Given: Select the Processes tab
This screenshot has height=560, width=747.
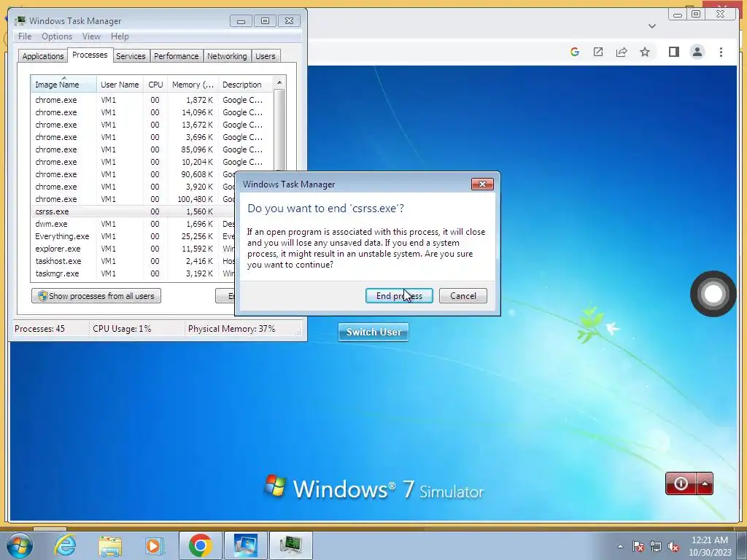Looking at the screenshot, I should pyautogui.click(x=90, y=55).
